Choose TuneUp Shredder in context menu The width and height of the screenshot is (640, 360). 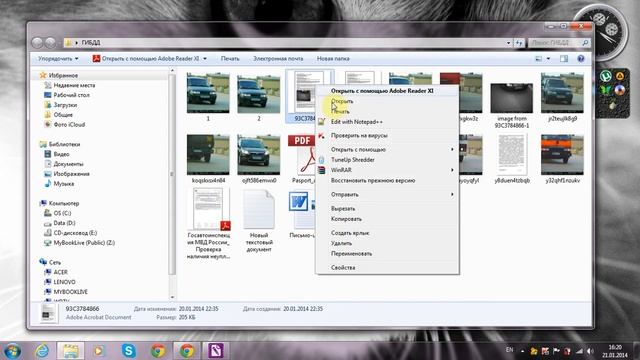click(x=387, y=160)
